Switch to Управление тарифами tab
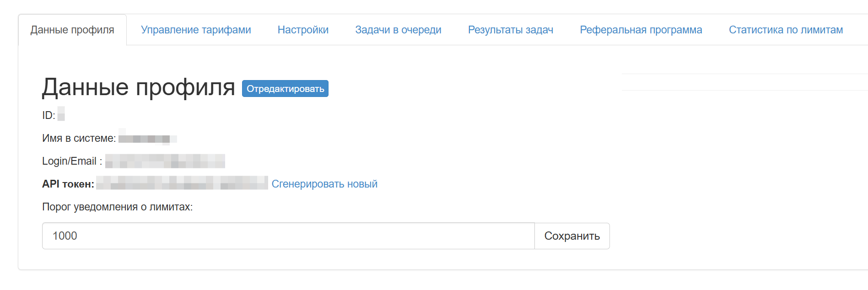Image resolution: width=868 pixels, height=290 pixels. (196, 30)
